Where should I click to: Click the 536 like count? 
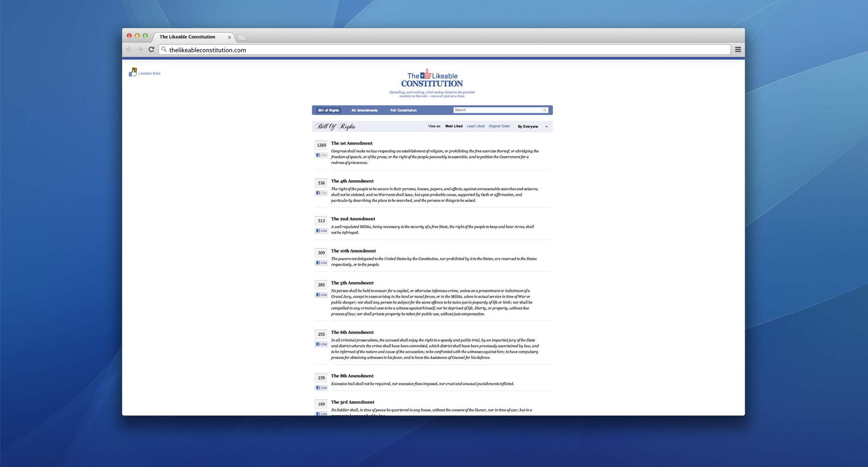322,183
